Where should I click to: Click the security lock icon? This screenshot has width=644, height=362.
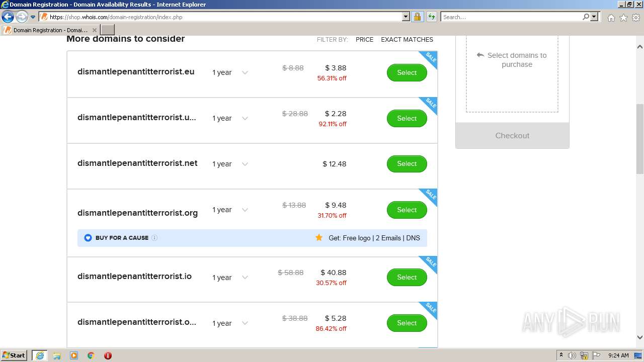417,17
